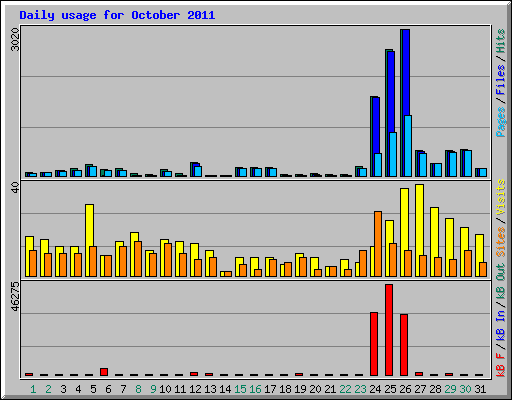Click day 22 on the x-axis

[345, 389]
